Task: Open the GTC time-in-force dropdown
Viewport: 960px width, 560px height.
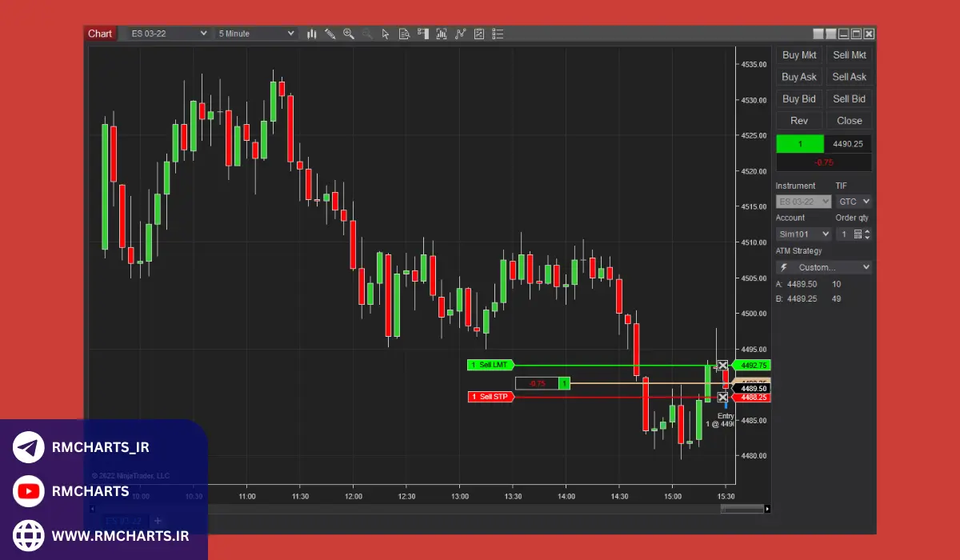Action: [853, 202]
